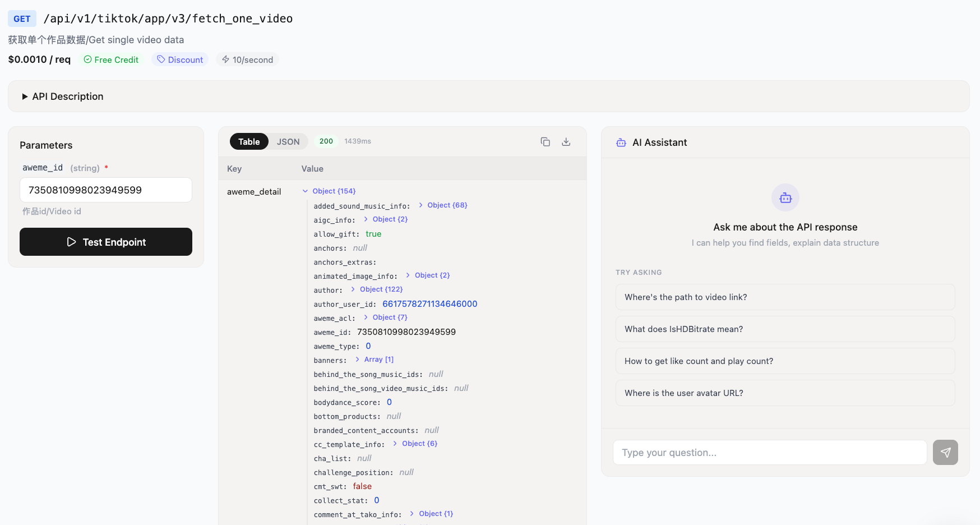The image size is (980, 525).
Task: Expand the banners Array [1]
Action: [x=358, y=359]
